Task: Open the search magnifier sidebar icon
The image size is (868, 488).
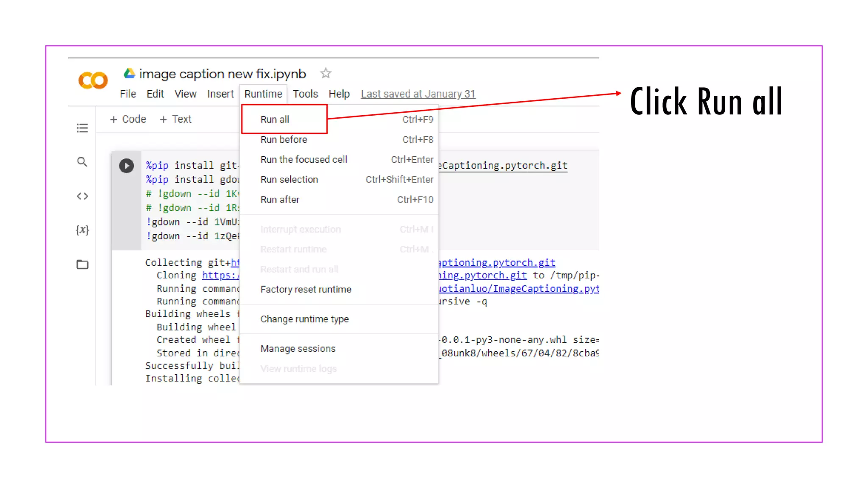Action: (82, 162)
